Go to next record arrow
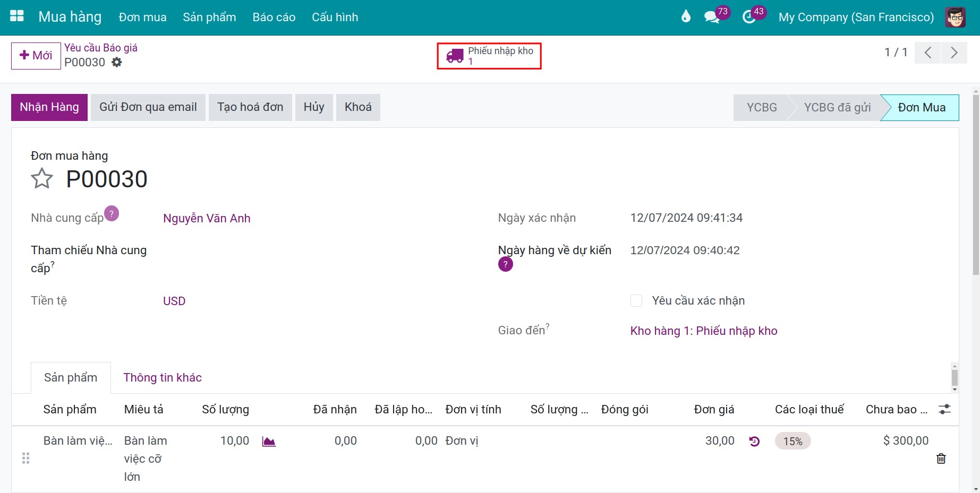The width and height of the screenshot is (980, 493). [x=954, y=53]
